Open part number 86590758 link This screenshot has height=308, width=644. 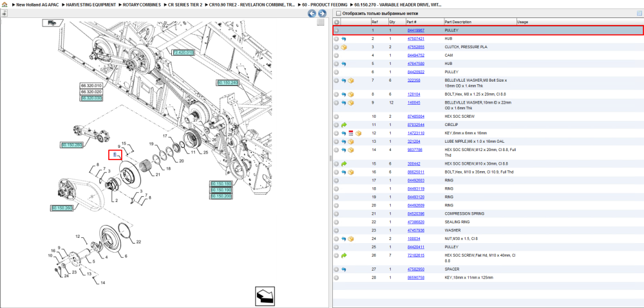pos(415,278)
